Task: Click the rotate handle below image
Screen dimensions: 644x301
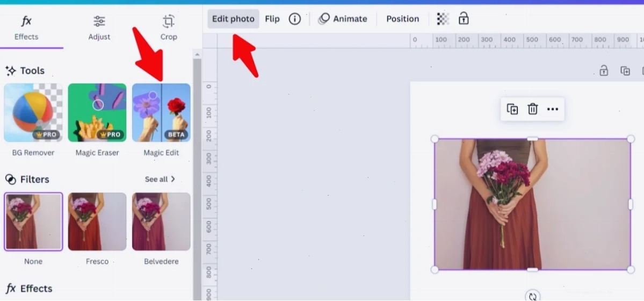Action: (533, 297)
